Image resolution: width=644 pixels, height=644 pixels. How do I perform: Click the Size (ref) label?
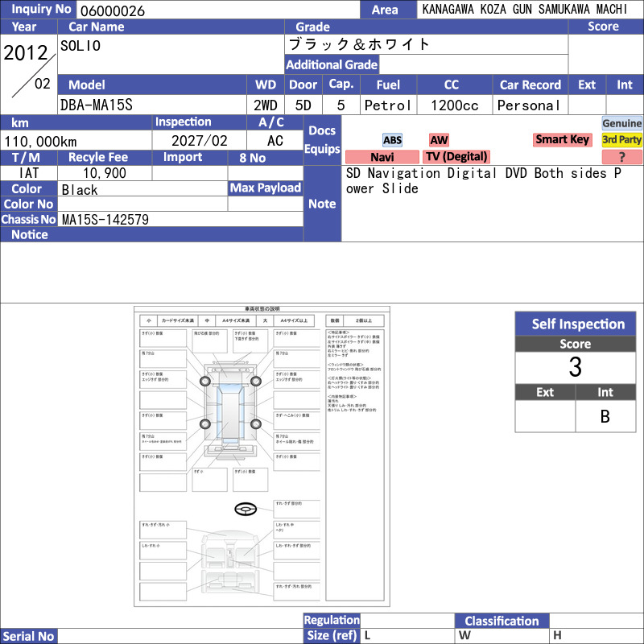[332, 635]
